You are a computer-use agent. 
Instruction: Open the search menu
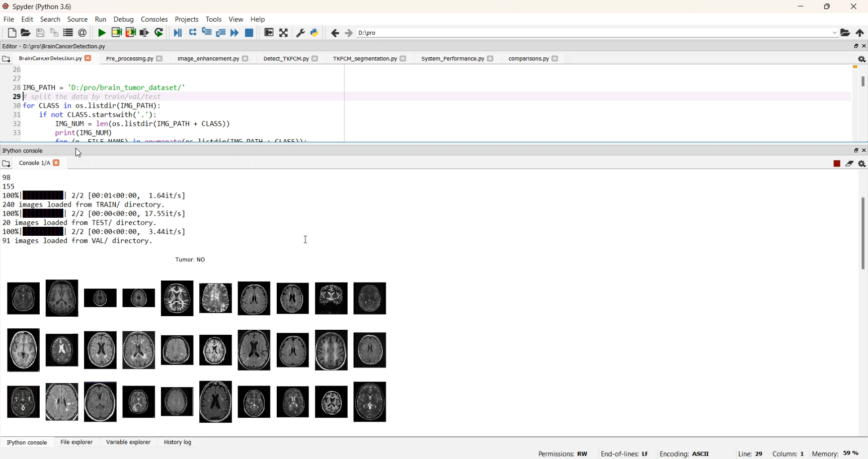click(50, 20)
